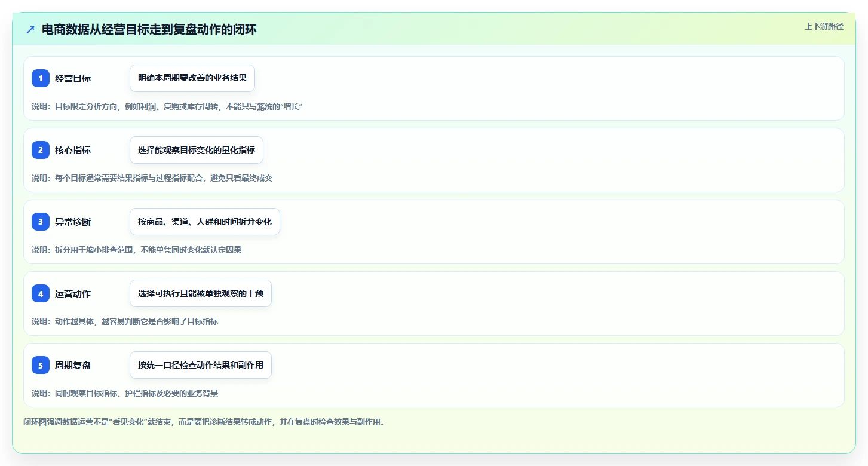The height and width of the screenshot is (466, 868).
Task: Click the footer summary starting 闭环图强调数据运营
Action: (204, 422)
